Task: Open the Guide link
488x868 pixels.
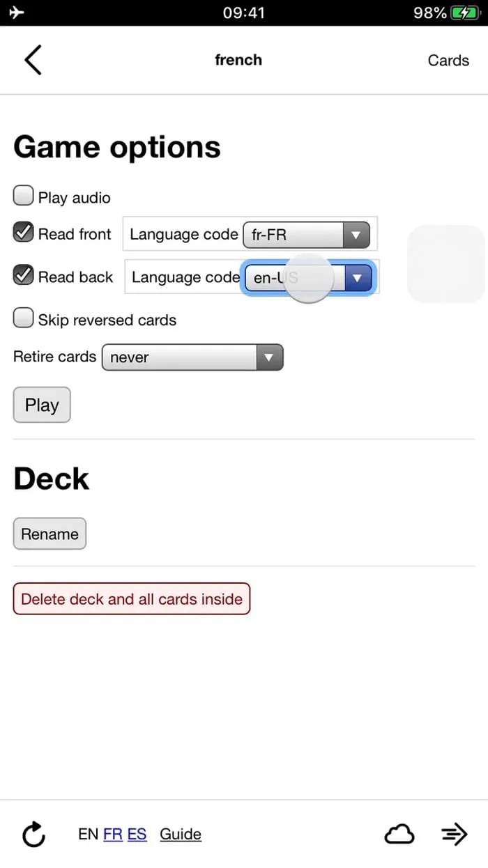Action: [x=180, y=834]
